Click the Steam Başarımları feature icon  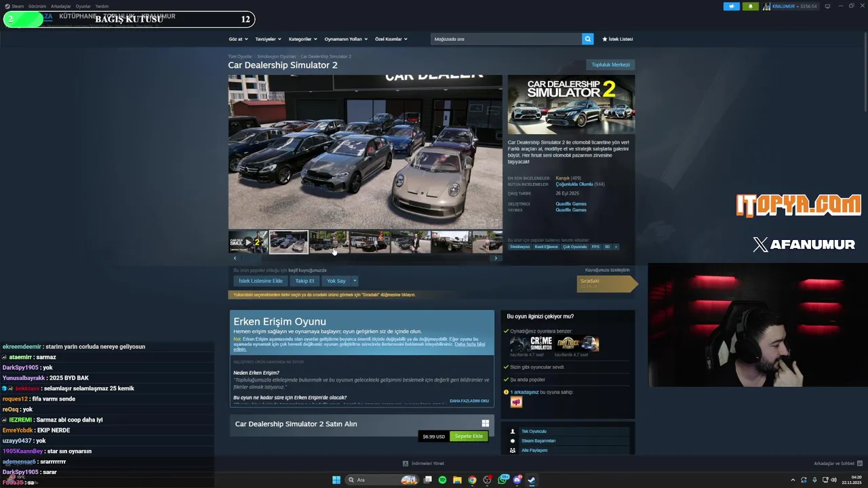513,441
